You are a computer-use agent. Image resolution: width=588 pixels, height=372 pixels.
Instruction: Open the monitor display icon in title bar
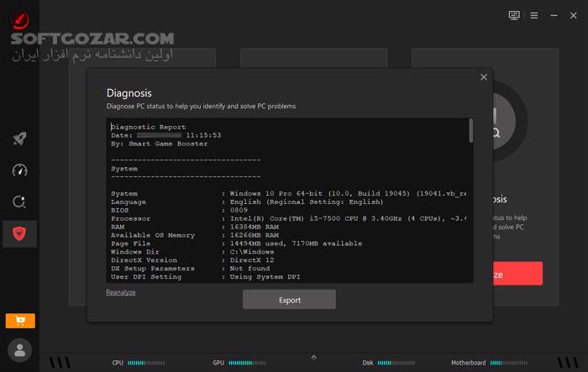[514, 15]
